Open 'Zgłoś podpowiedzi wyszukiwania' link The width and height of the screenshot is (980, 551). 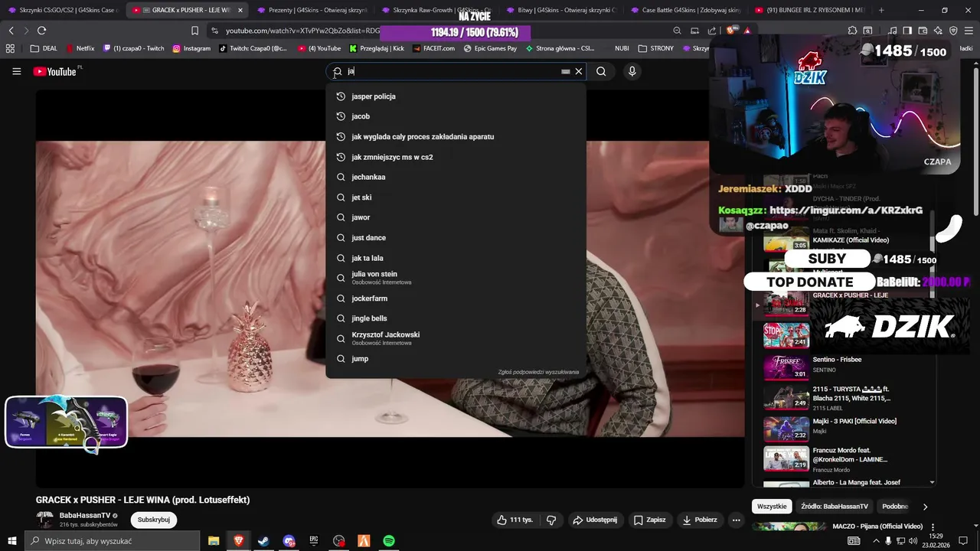pyautogui.click(x=538, y=372)
